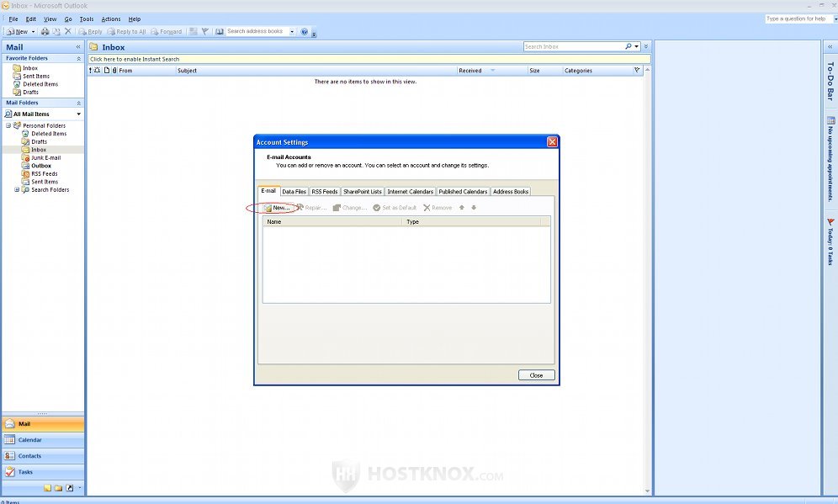Viewport: 838px width, 504px height.
Task: Click Reply in the main toolbar
Action: click(x=90, y=31)
